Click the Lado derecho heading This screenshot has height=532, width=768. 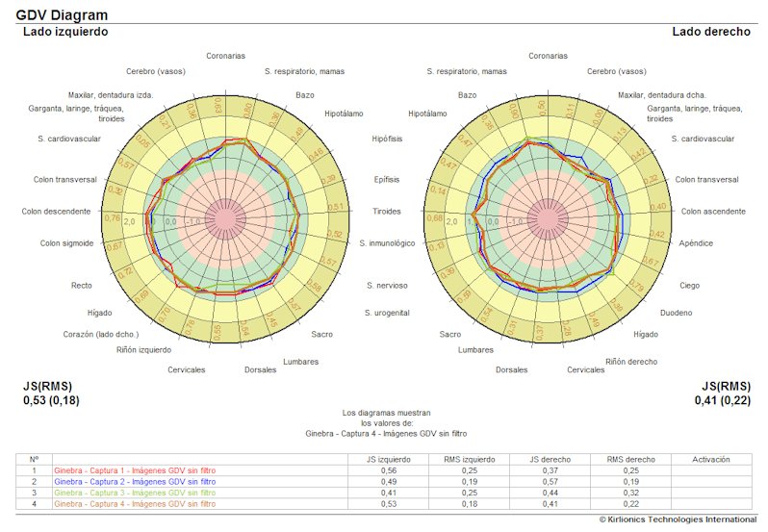(x=711, y=32)
